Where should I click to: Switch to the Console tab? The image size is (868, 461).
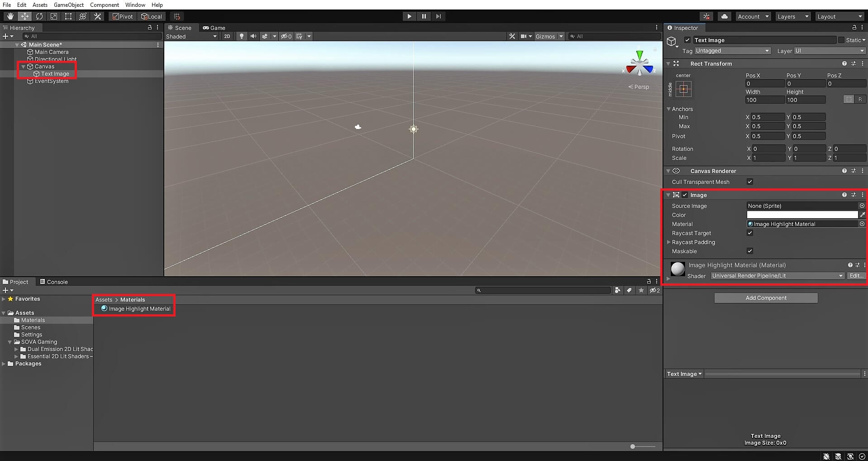point(54,282)
